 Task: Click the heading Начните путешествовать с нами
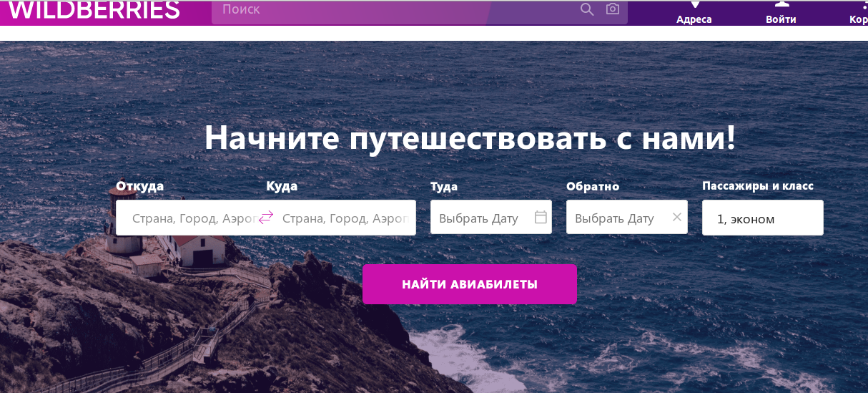coord(470,137)
